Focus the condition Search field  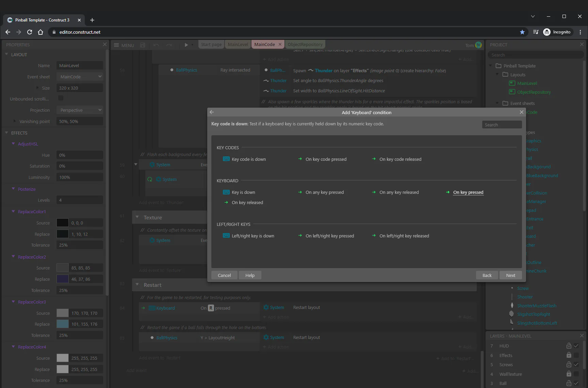coord(502,125)
